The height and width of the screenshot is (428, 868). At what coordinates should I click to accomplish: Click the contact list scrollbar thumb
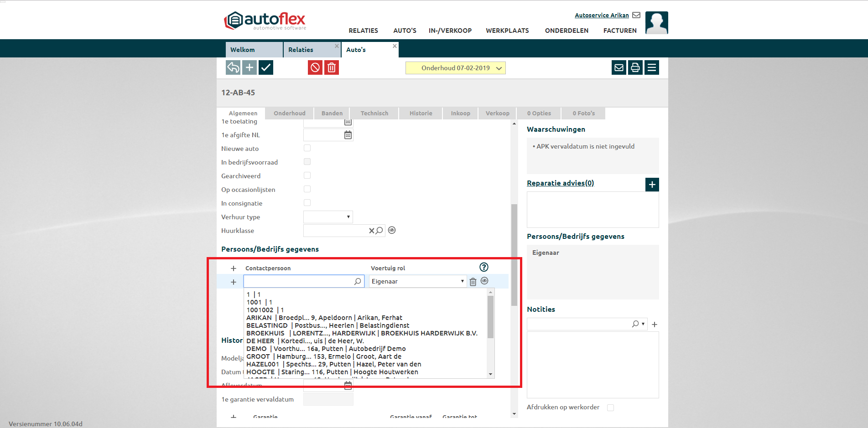click(x=491, y=317)
